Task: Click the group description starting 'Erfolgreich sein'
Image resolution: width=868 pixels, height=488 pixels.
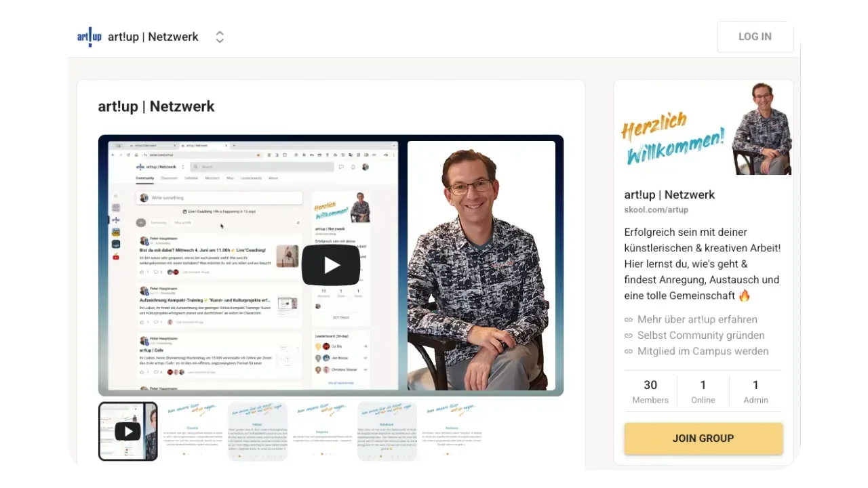Action: point(703,264)
